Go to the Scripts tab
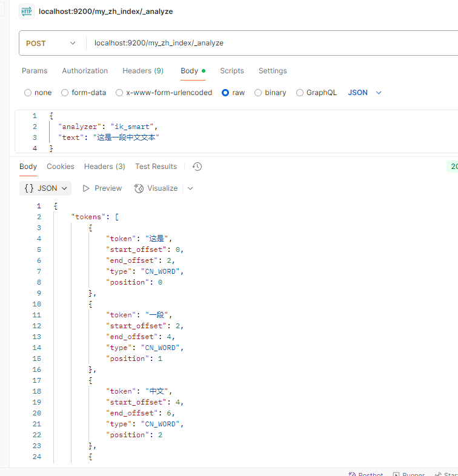The height and width of the screenshot is (476, 458). (232, 71)
